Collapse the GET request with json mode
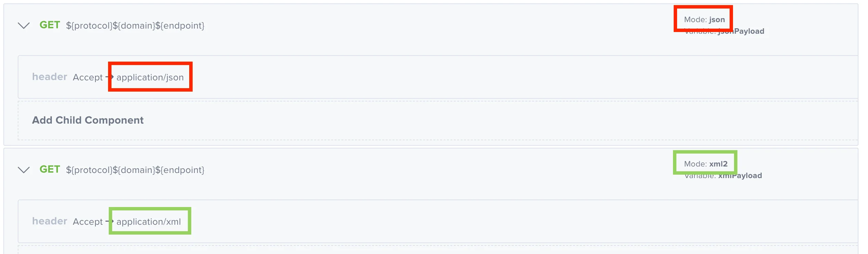The height and width of the screenshot is (254, 868). 24,26
